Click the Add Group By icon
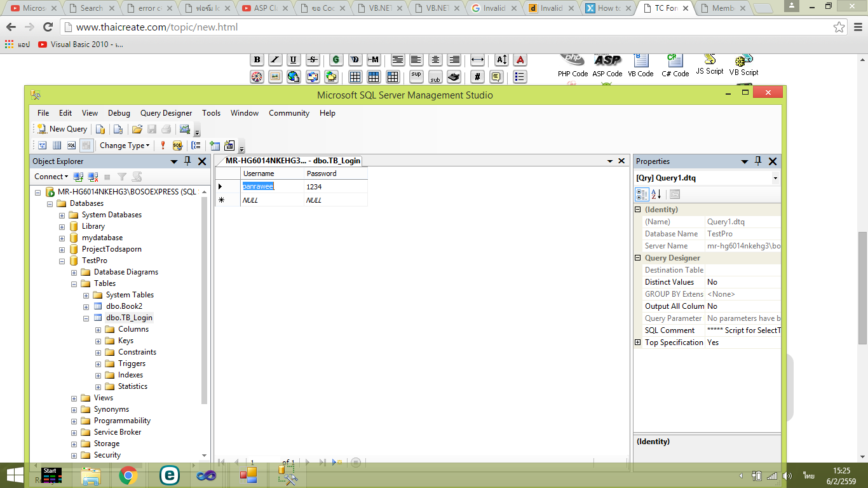This screenshot has width=868, height=488. 196,146
